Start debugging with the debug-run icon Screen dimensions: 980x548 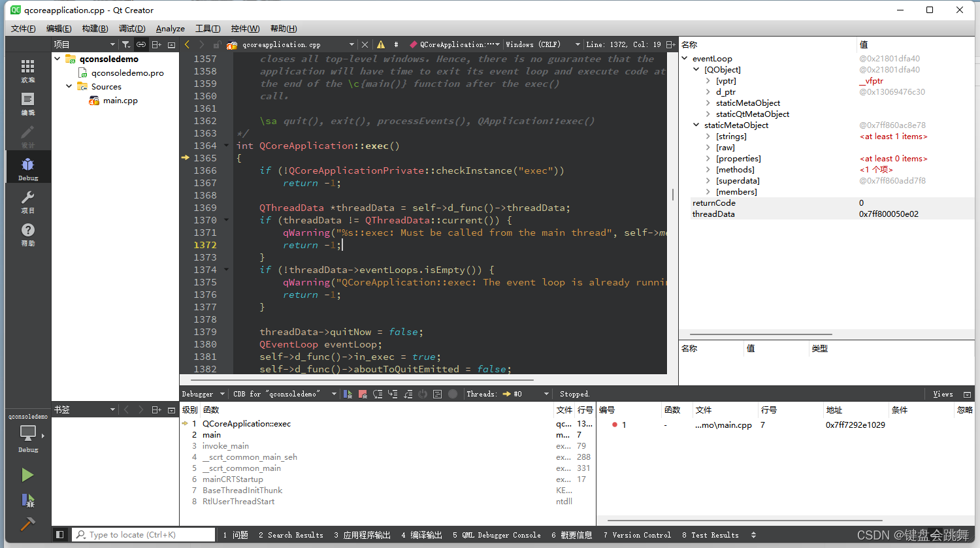point(27,500)
